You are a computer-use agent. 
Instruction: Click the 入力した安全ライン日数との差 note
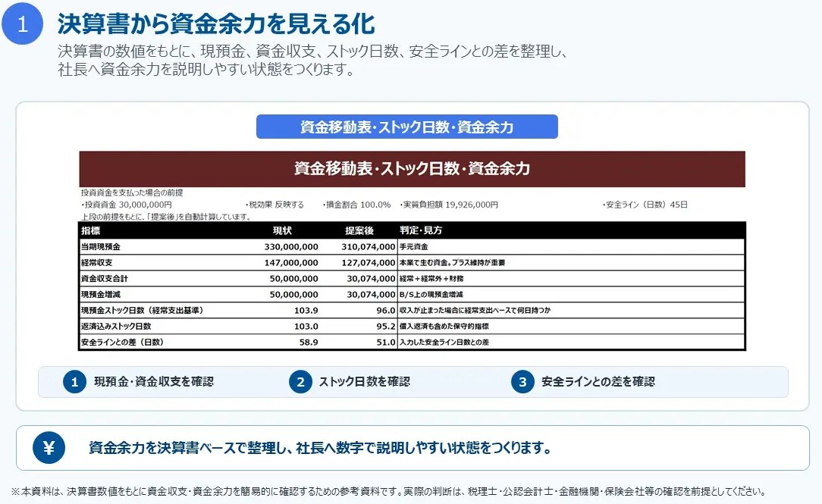(x=444, y=342)
